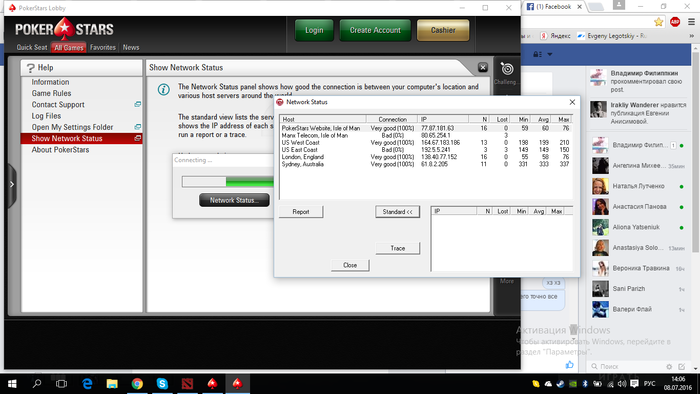Image resolution: width=700 pixels, height=394 pixels.
Task: Click the Chrome bookmark star icon
Action: (x=658, y=22)
